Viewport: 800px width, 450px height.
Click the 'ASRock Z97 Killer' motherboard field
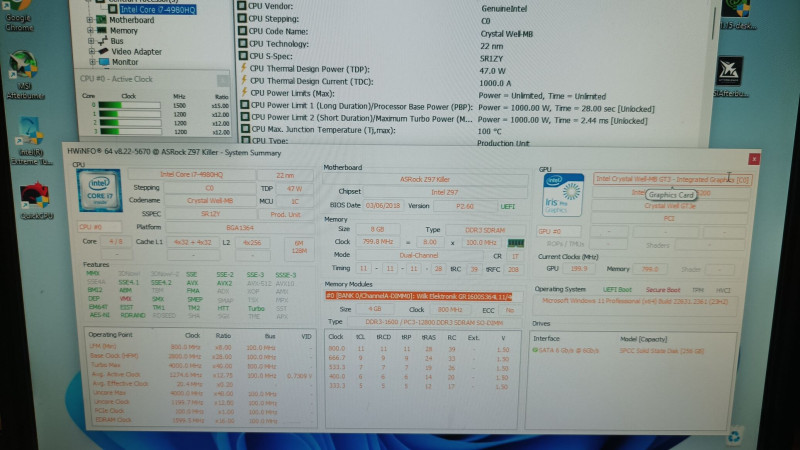(424, 180)
